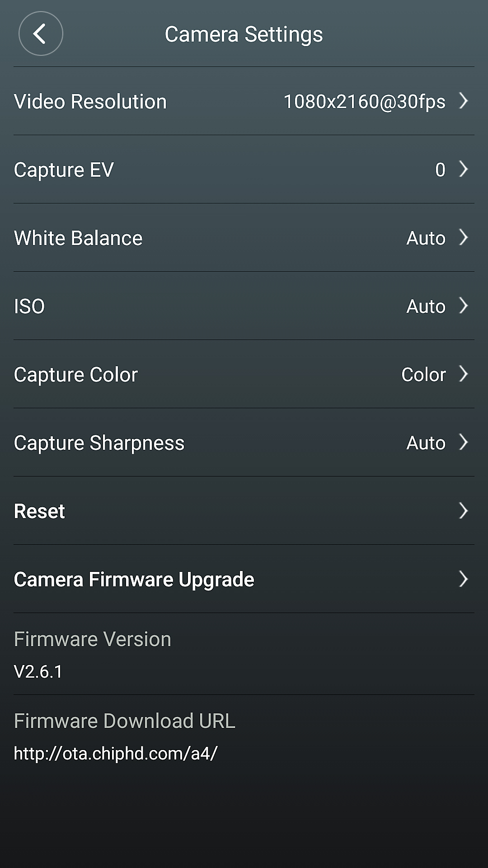Tap the back arrow icon
Screen dimensions: 488x868
point(41,34)
